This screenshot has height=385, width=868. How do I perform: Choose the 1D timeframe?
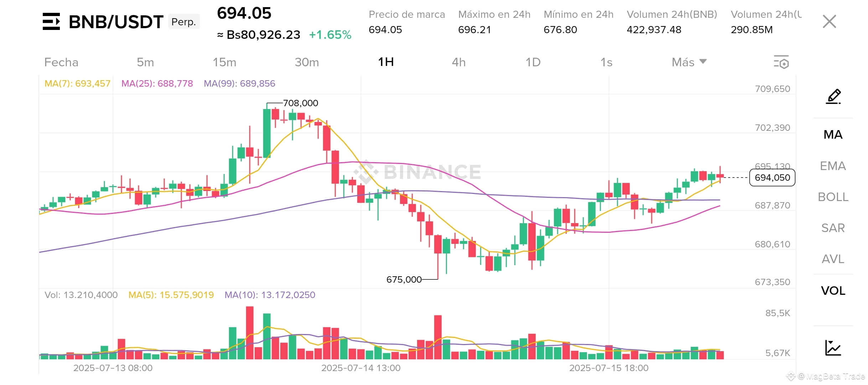533,62
